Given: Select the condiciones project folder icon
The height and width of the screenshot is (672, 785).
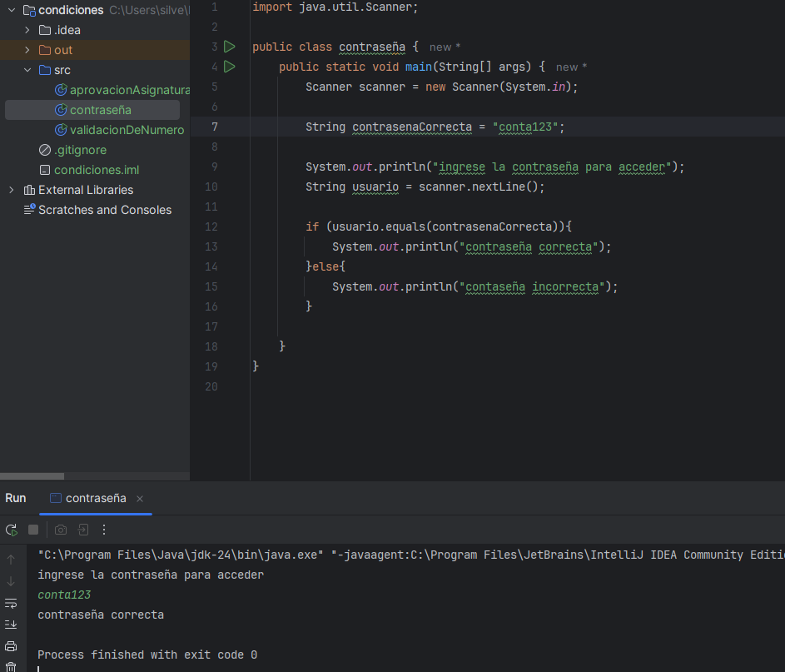Looking at the screenshot, I should 29,10.
